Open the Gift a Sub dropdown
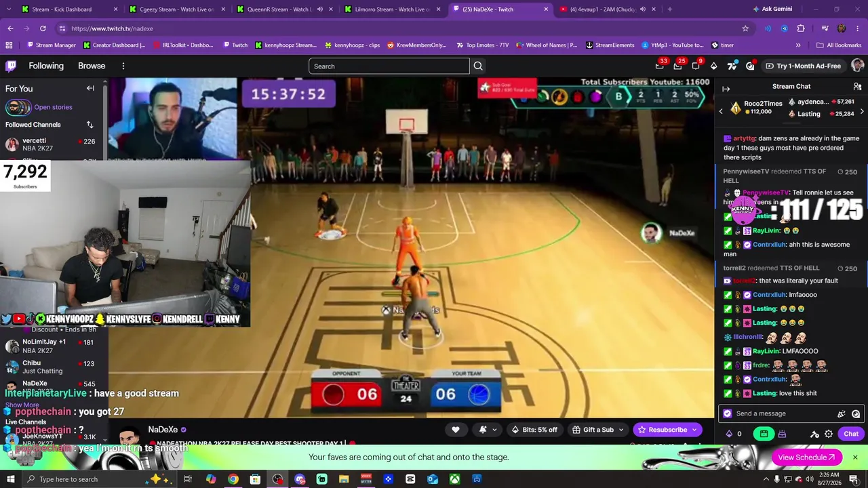This screenshot has height=488, width=868. pos(597,430)
